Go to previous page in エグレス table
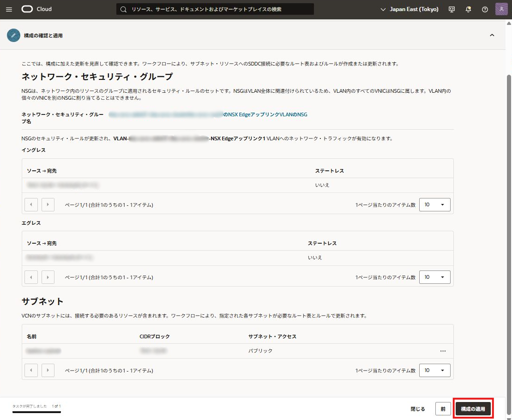 [x=31, y=277]
